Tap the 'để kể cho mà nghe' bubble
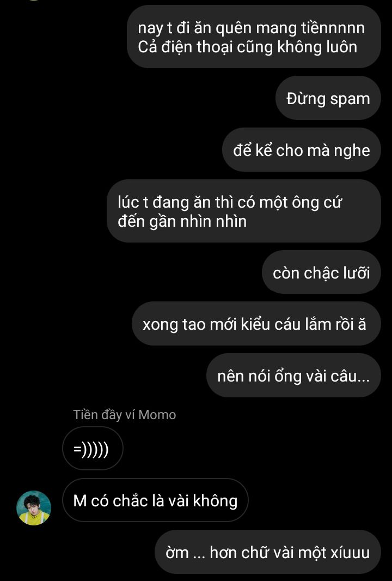The image size is (392, 581). [301, 150]
